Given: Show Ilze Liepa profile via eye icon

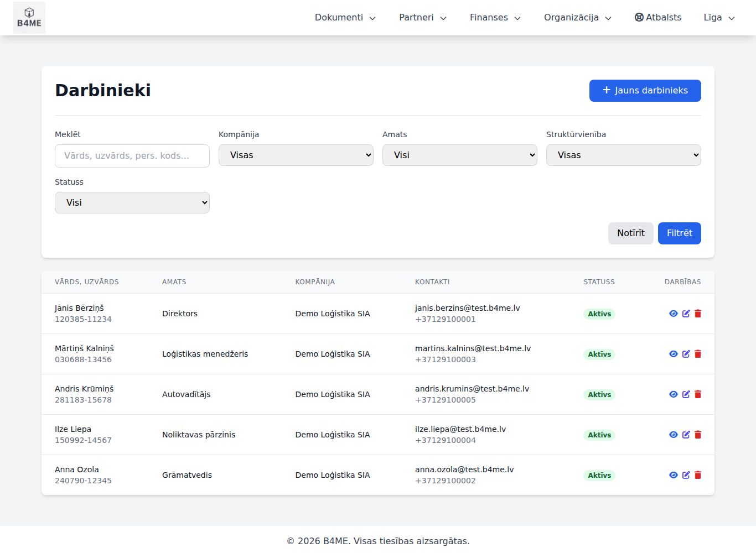Looking at the screenshot, I should (674, 435).
